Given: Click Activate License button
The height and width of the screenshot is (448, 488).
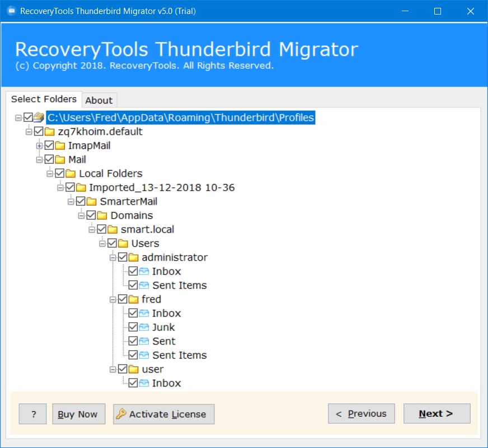Looking at the screenshot, I should tap(164, 414).
